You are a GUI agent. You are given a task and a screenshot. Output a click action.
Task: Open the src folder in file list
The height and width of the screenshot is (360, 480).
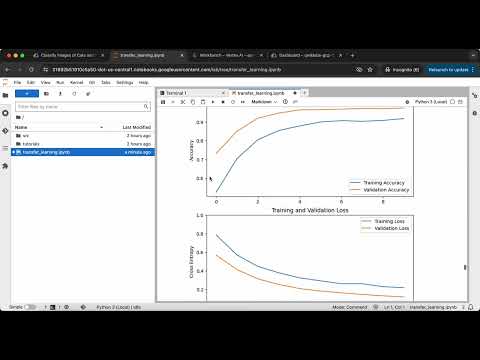[x=83, y=136]
